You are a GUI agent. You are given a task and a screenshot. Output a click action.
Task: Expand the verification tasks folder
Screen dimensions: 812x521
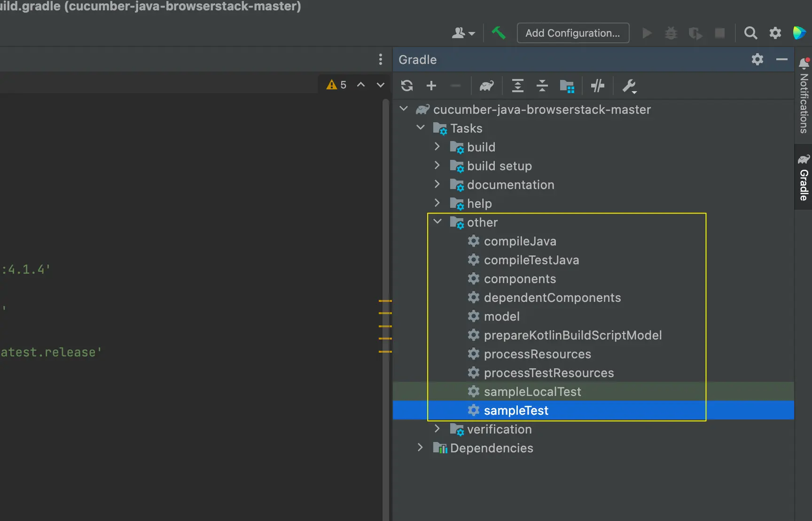click(x=437, y=429)
